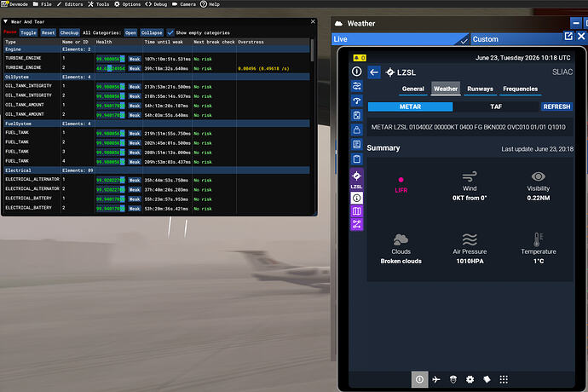The width and height of the screenshot is (588, 392).
Task: Adjust health slider of ELECTRICAL_ALTERNATOR 1
Action: [111, 181]
